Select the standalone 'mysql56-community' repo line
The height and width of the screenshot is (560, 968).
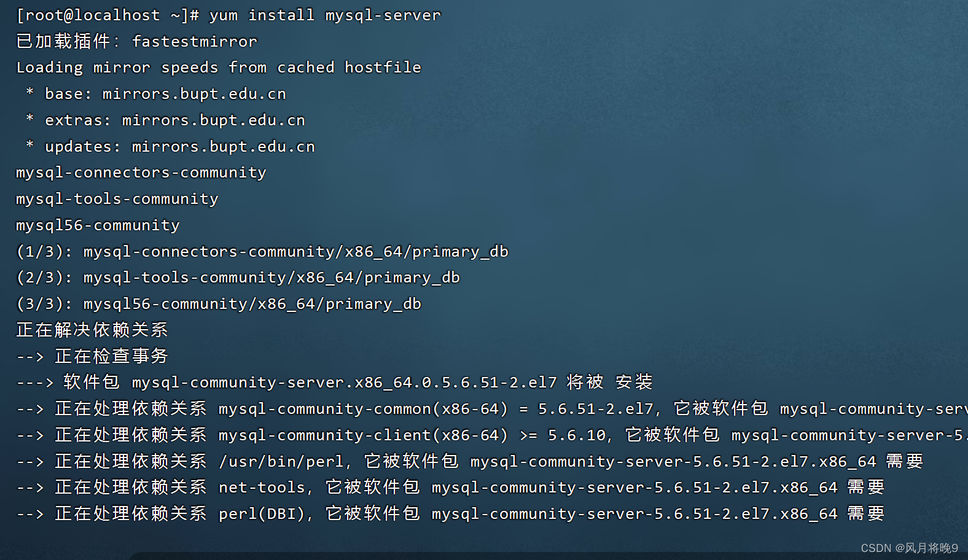(x=98, y=225)
